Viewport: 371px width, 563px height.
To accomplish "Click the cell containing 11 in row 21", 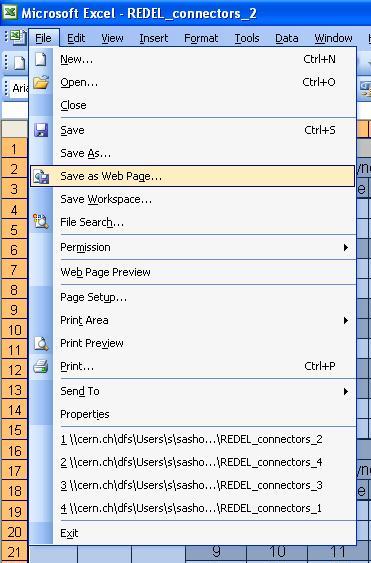I will click(x=338, y=553).
